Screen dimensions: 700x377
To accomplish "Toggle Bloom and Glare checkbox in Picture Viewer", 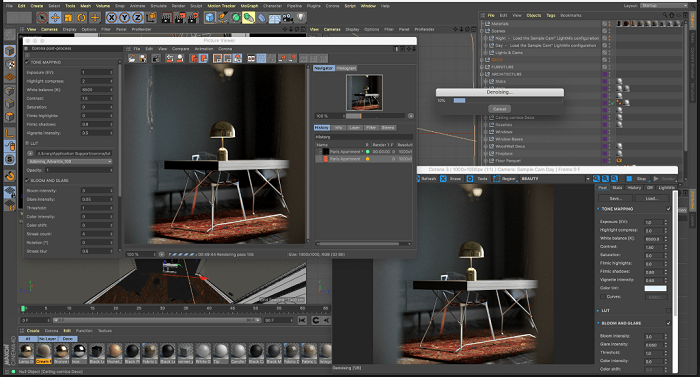I will click(x=27, y=180).
